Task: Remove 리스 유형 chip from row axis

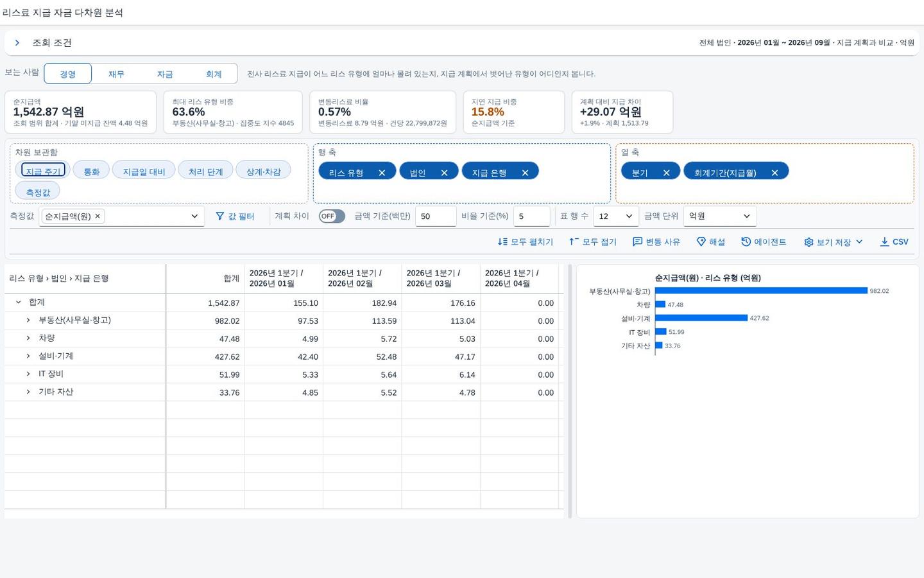Action: tap(382, 173)
